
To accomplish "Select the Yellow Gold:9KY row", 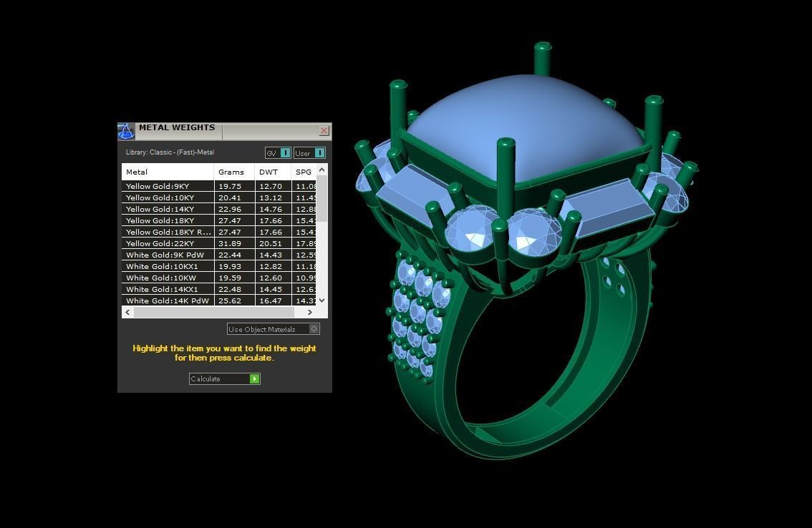I will 218,186.
